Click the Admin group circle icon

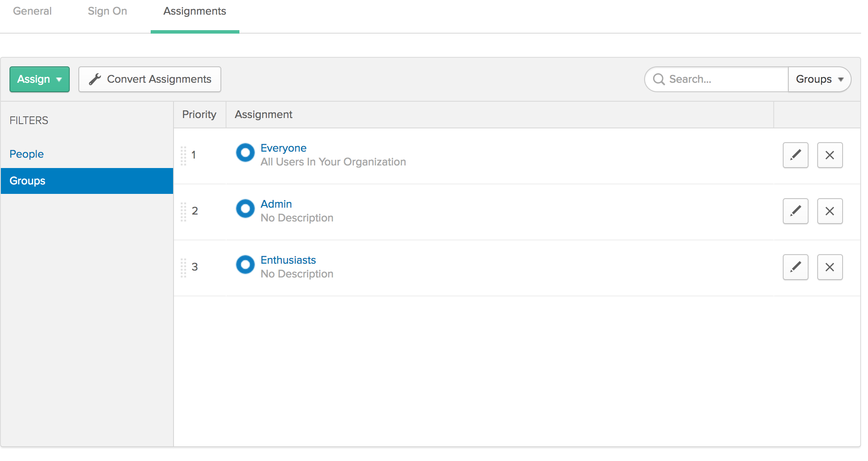[x=245, y=209]
